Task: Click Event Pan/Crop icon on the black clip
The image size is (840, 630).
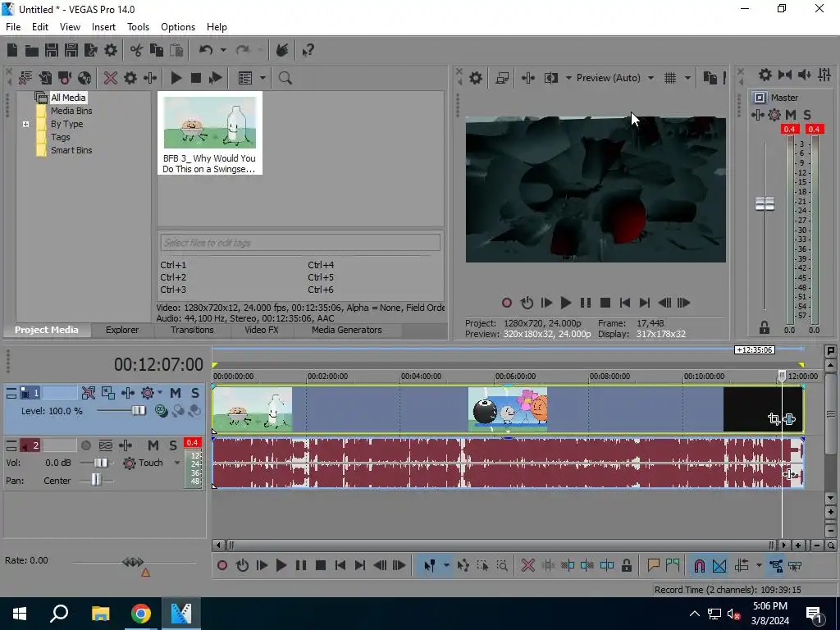Action: coord(774,419)
